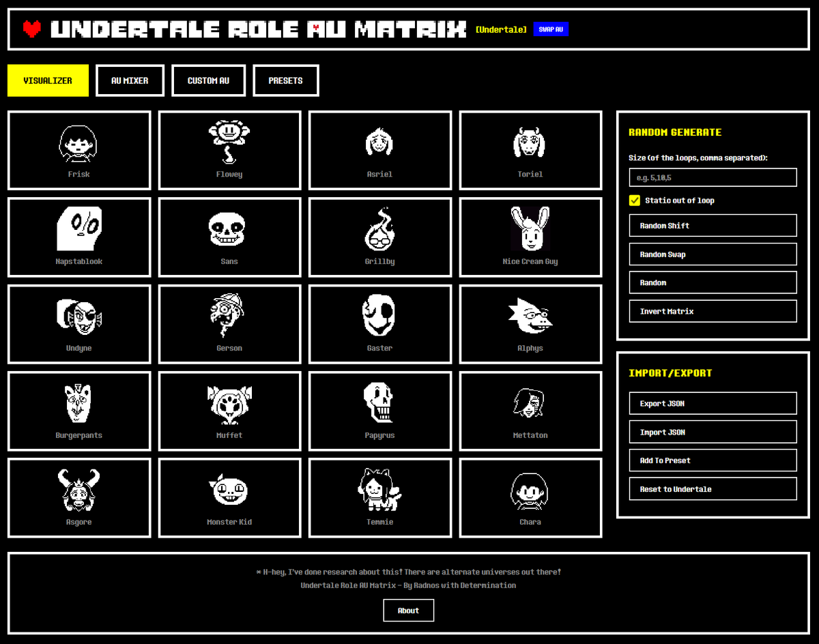Open the About button in footer
Viewport: 819px width, 644px height.
pyautogui.click(x=408, y=611)
